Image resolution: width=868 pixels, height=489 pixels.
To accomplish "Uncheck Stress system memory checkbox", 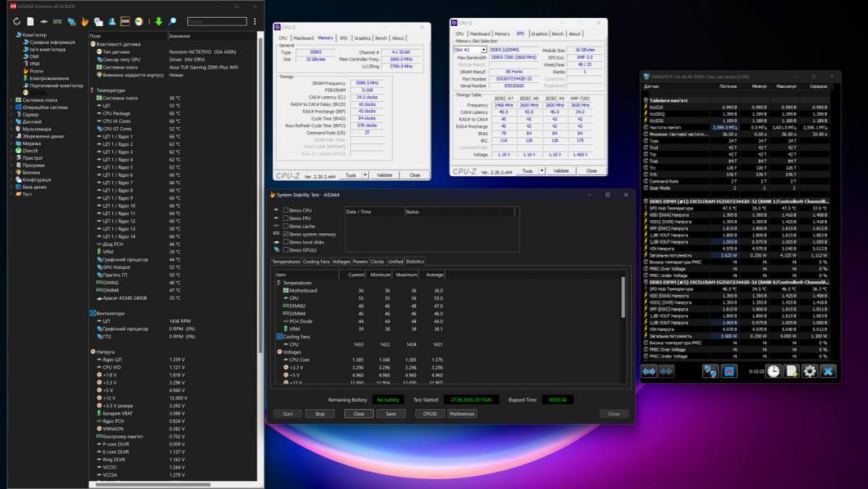I will click(x=286, y=234).
